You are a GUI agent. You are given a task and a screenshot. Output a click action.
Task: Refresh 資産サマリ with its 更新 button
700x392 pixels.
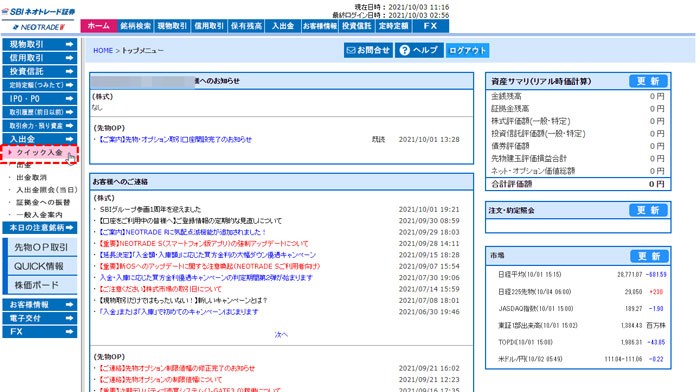[x=648, y=81]
